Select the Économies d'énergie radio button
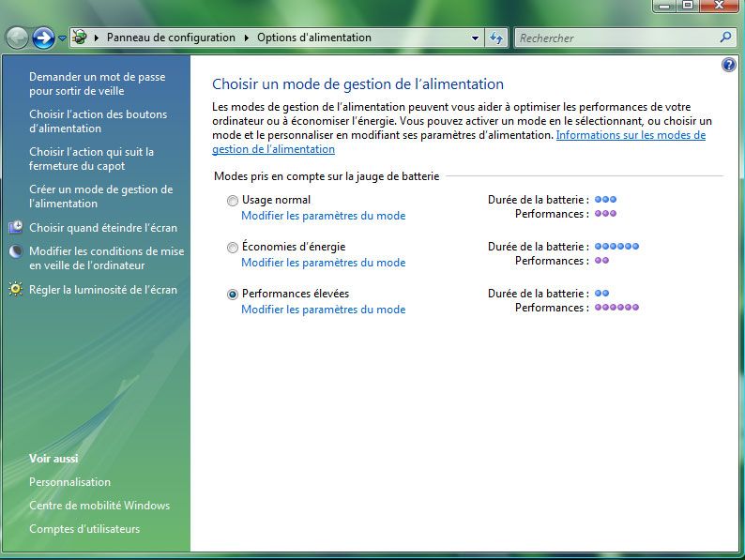This screenshot has height=560, width=745. pos(233,248)
